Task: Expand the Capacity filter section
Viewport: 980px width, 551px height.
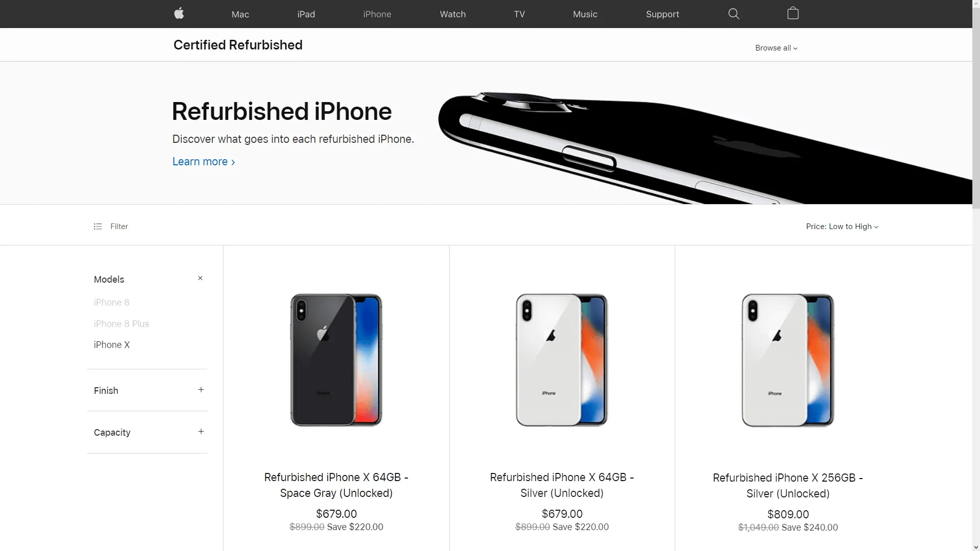Action: (x=200, y=431)
